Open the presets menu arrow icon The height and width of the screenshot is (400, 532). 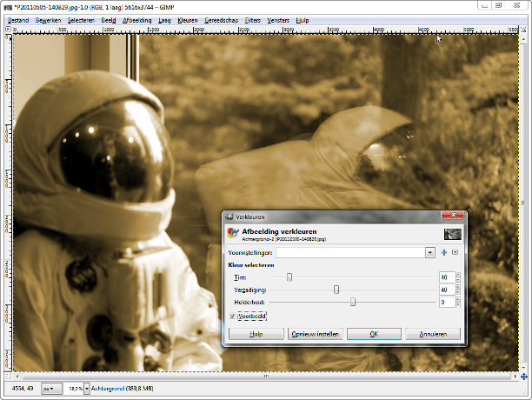click(x=455, y=252)
